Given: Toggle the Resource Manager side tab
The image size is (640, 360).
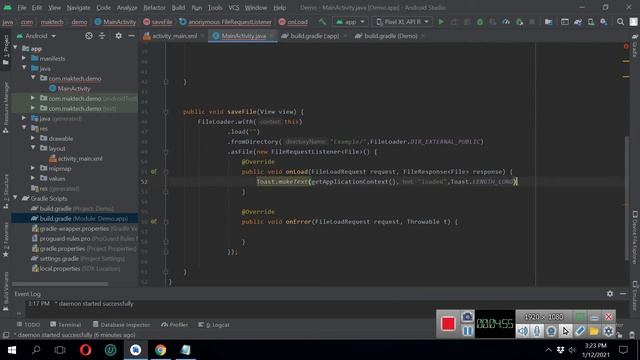Looking at the screenshot, I should (x=6, y=107).
